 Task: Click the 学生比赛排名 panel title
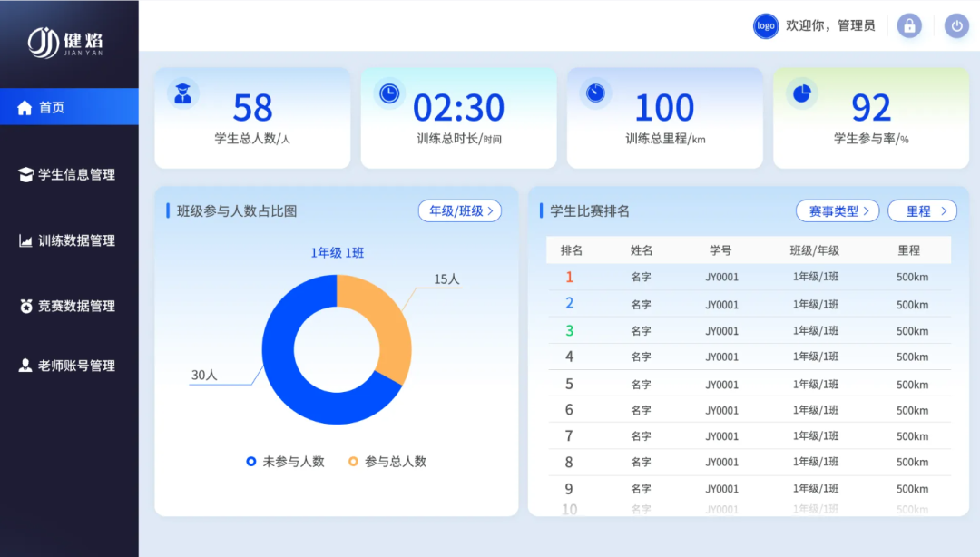[x=590, y=211]
